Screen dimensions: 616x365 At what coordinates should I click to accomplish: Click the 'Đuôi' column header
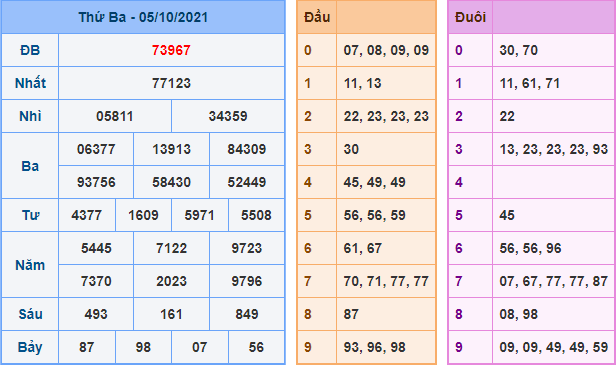470,17
